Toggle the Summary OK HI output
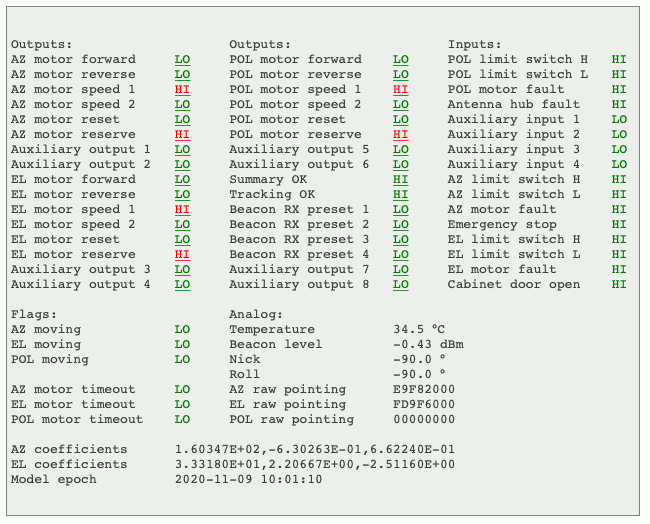Viewport: 650px width, 524px height. point(400,180)
